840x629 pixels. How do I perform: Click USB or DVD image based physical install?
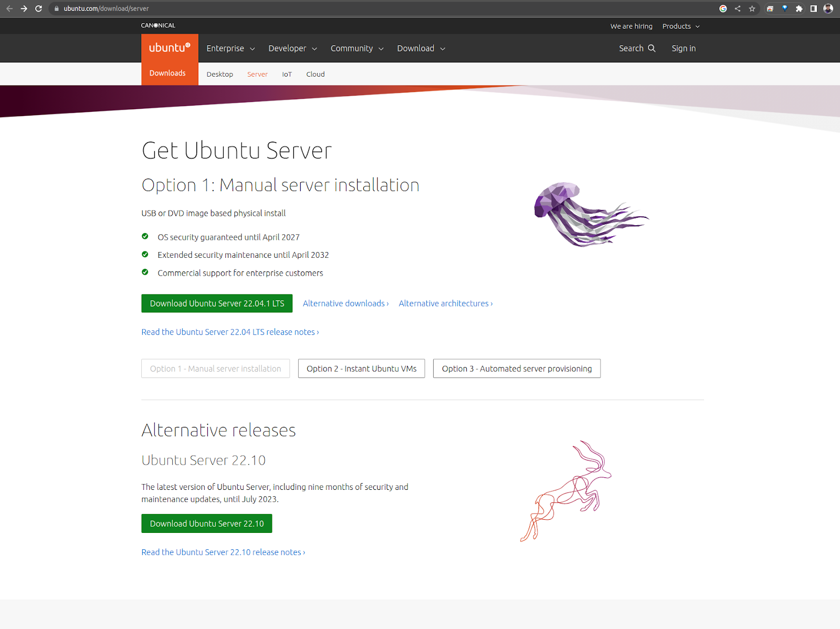tap(214, 213)
